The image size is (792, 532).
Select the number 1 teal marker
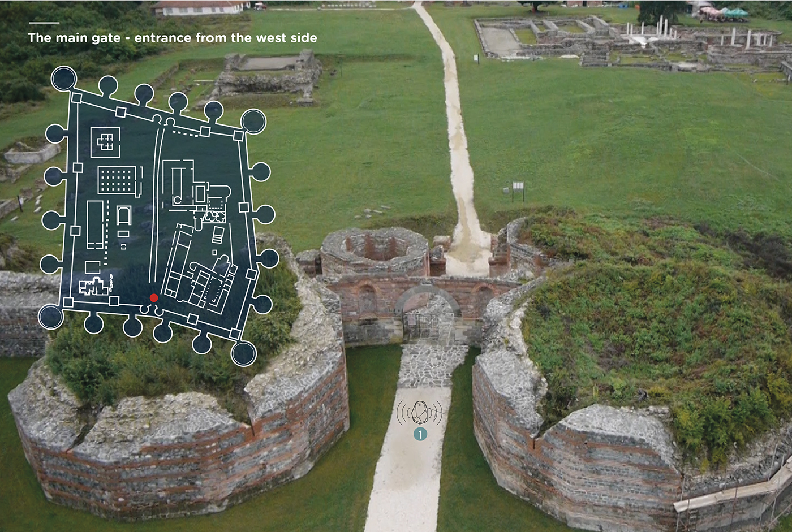pyautogui.click(x=420, y=434)
